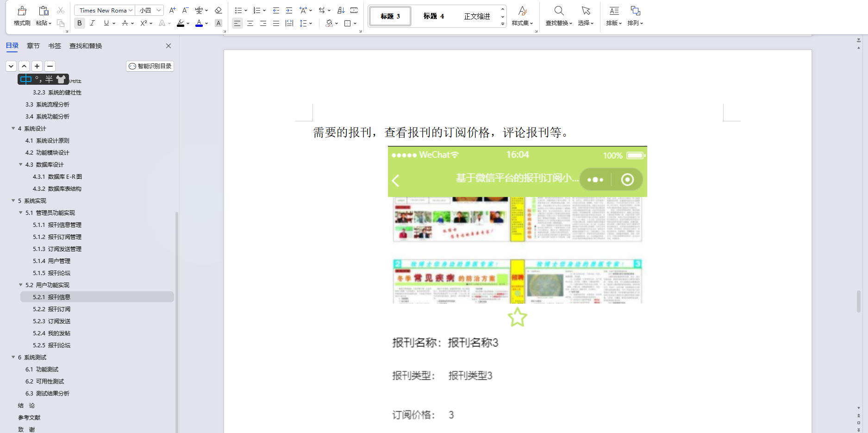Viewport: 868px width, 433px height.
Task: Collapse the 5 系统实现 outline section
Action: click(x=13, y=201)
